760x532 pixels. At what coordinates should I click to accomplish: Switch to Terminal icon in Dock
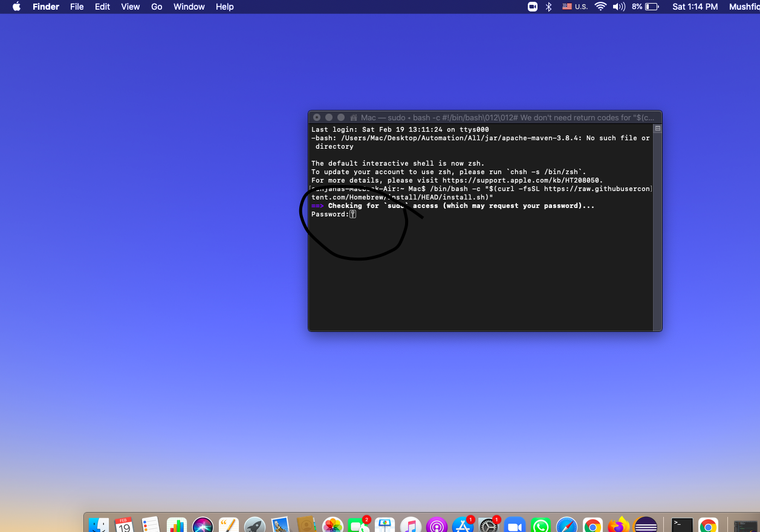click(682, 526)
